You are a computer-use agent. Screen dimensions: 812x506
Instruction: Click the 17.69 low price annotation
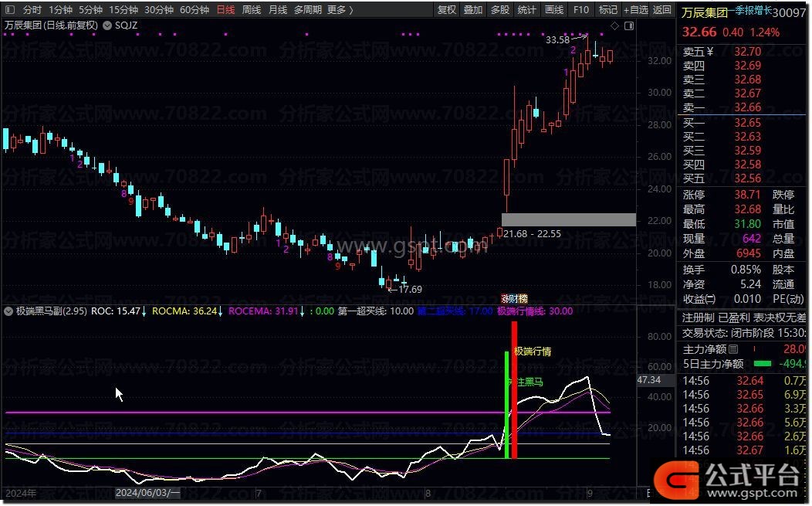point(410,289)
